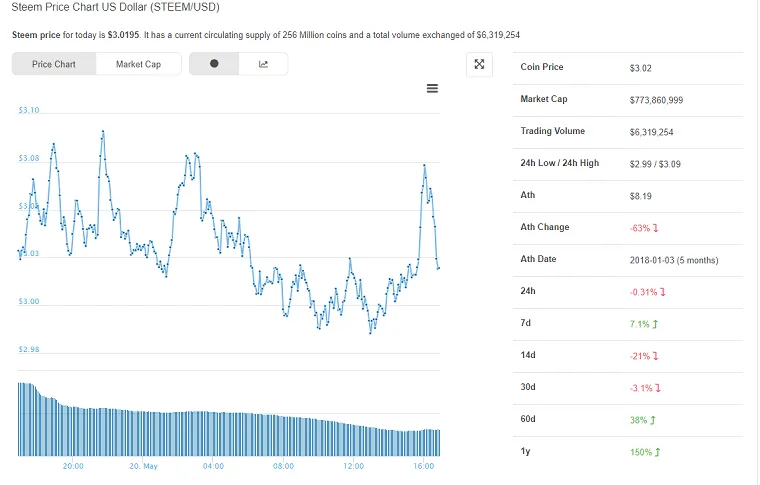Click the 16:00 x-axis label
The width and height of the screenshot is (760, 485).
pos(424,466)
